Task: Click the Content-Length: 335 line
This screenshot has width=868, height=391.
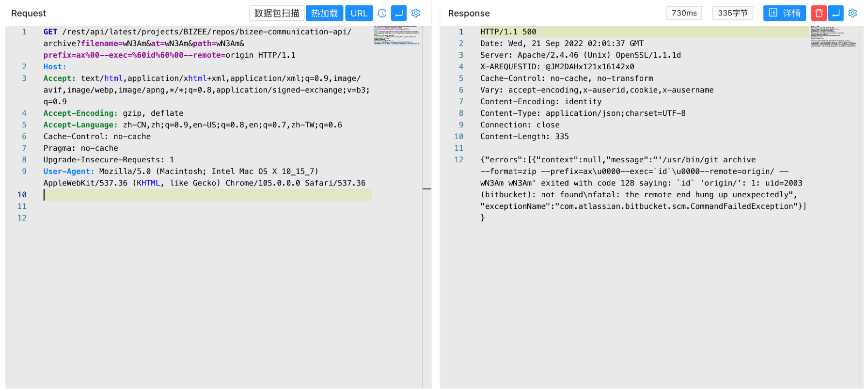Action: pyautogui.click(x=524, y=137)
